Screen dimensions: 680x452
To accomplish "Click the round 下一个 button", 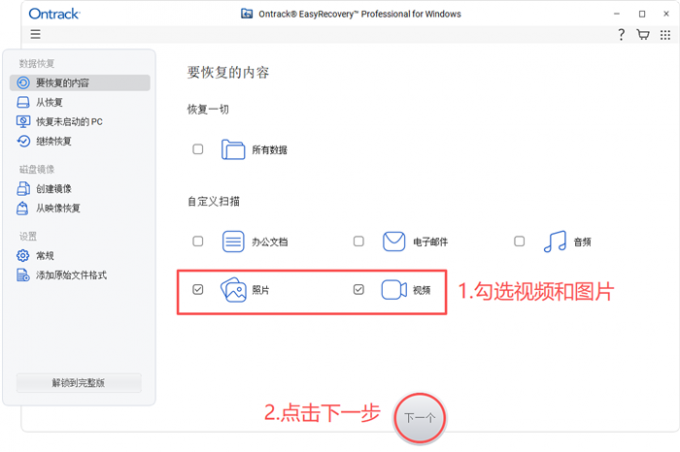I will click(x=420, y=418).
